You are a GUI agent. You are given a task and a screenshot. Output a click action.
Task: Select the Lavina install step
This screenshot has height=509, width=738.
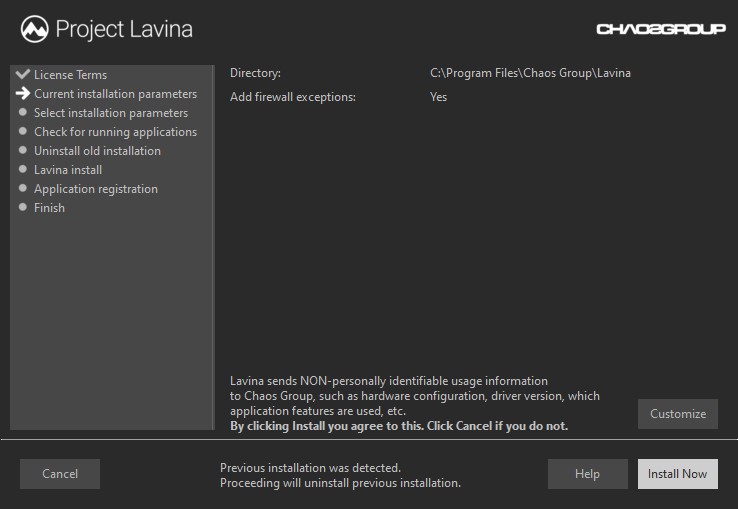(68, 170)
